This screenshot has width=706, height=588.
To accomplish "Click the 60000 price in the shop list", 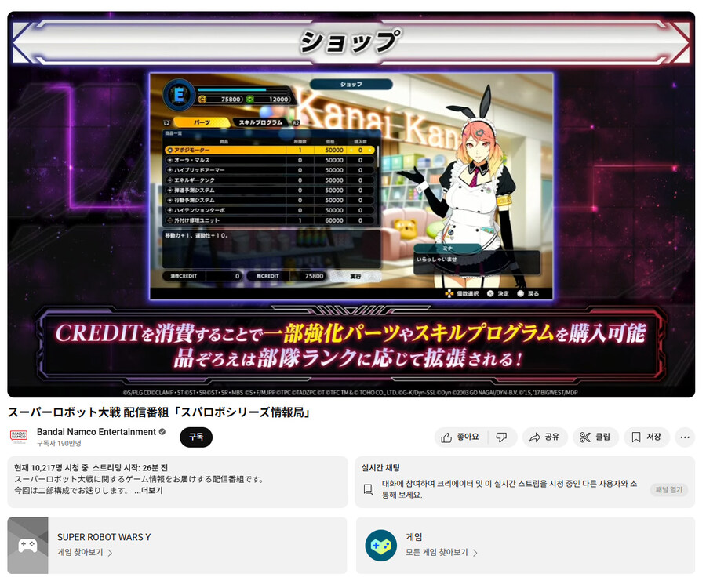I will (x=334, y=220).
